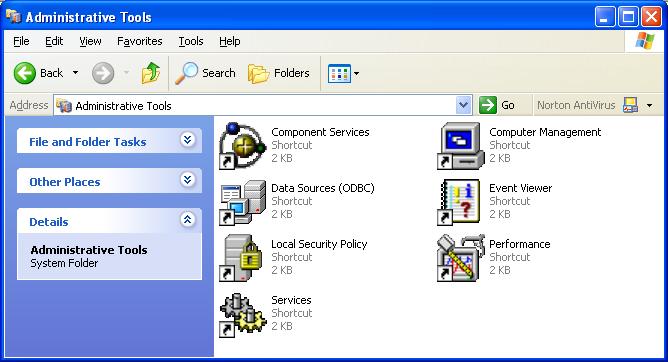Expand the Other Places panel

tap(187, 180)
